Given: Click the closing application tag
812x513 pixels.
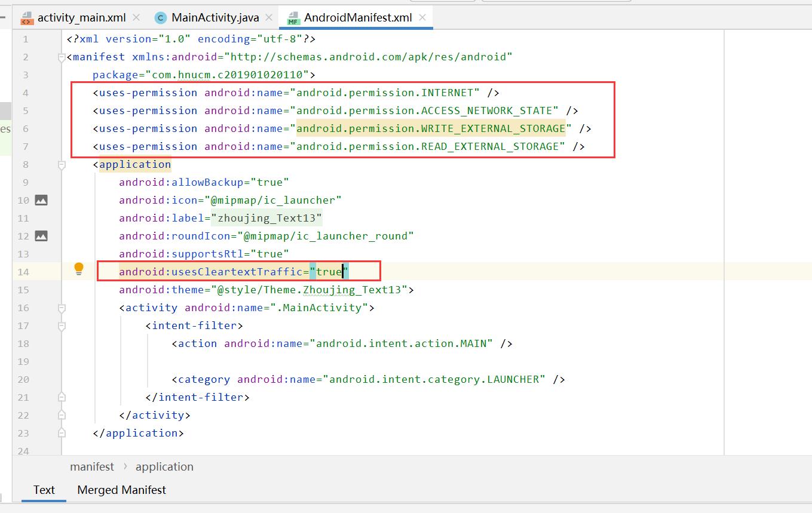Looking at the screenshot, I should [138, 433].
